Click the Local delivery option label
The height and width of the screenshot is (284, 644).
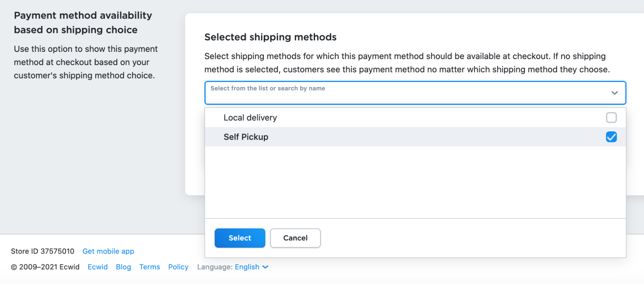pos(250,118)
